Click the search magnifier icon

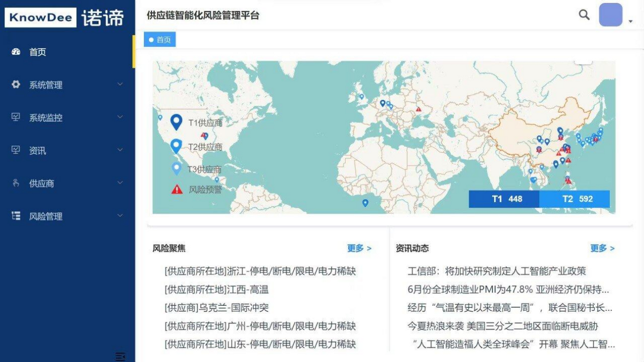pos(584,15)
